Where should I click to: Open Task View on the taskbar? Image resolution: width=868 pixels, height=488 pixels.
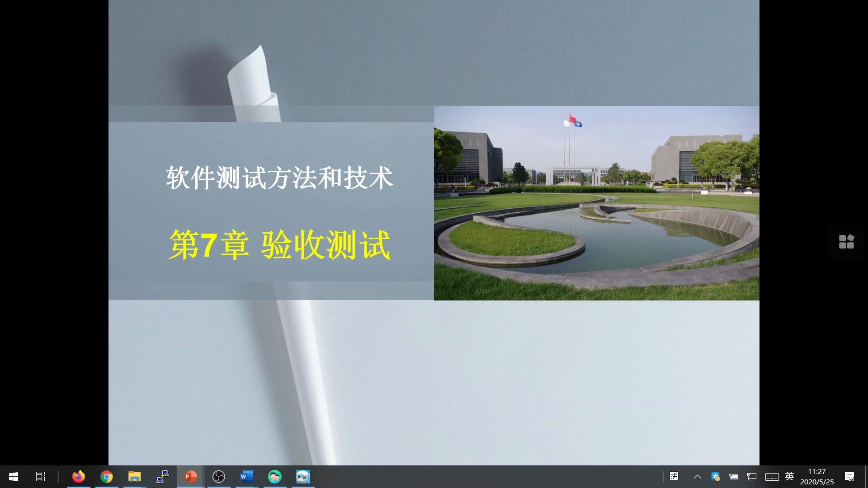41,477
